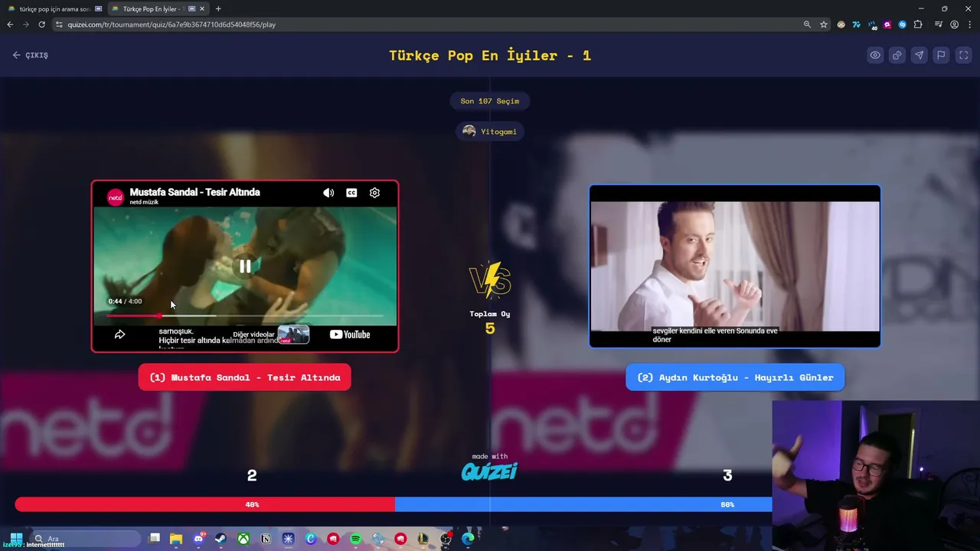This screenshot has height=551, width=980.
Task: Open YouTube player settings gear
Action: (x=374, y=193)
